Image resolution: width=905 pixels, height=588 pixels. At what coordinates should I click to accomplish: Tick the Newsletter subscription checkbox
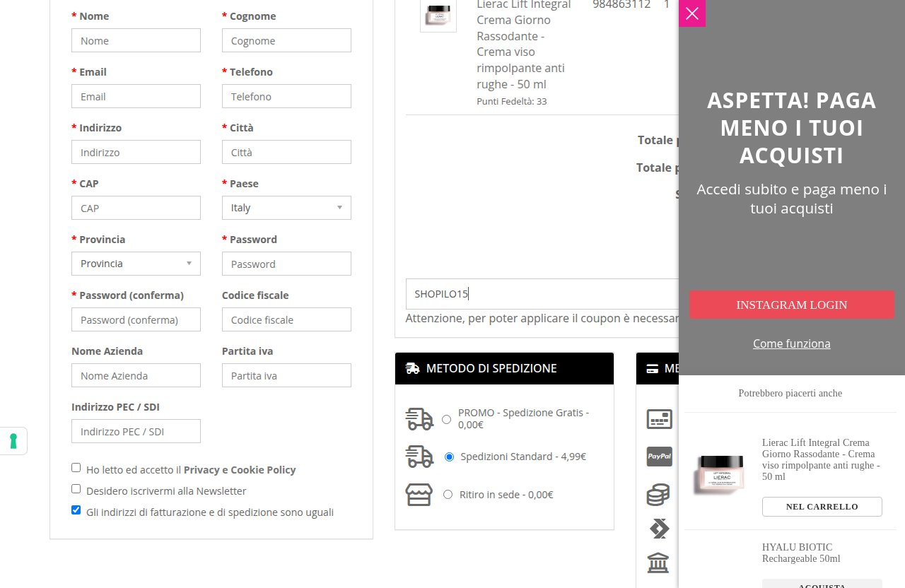(x=76, y=488)
